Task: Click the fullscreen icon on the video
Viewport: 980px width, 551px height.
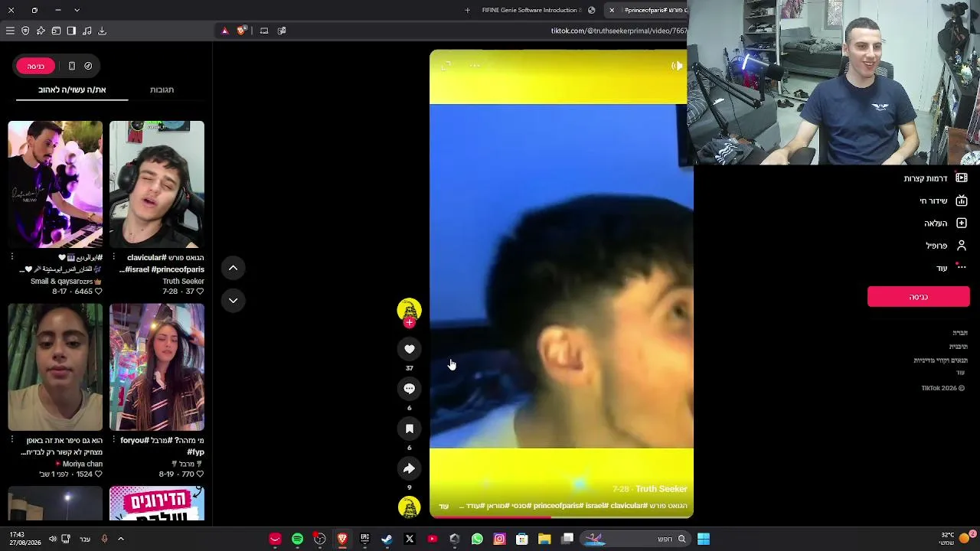Action: 446,66
